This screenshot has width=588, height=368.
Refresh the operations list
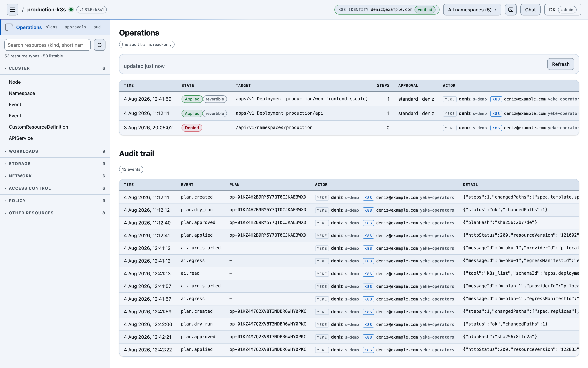pos(561,64)
